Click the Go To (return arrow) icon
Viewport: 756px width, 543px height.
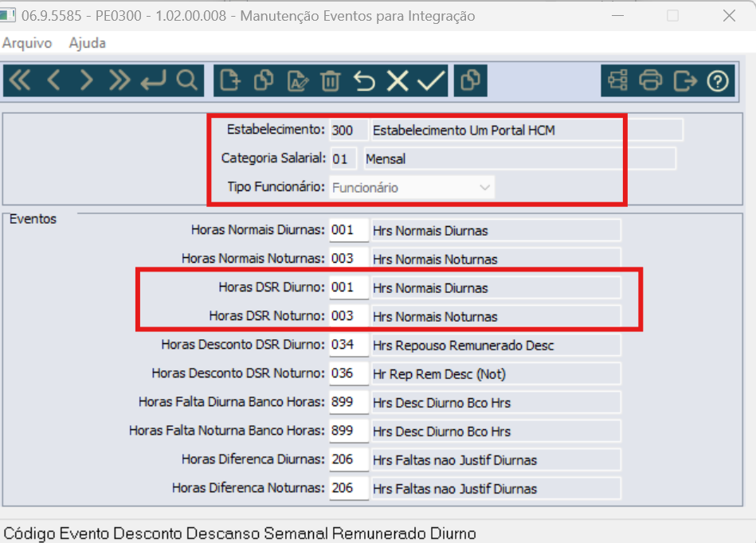(153, 80)
